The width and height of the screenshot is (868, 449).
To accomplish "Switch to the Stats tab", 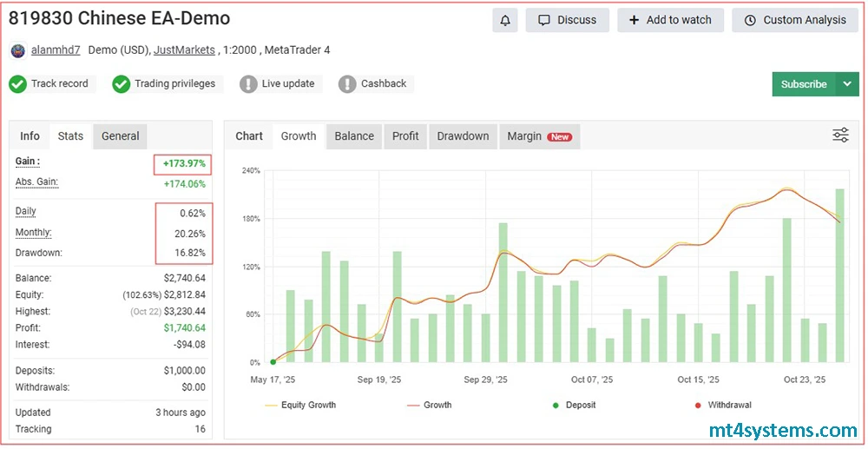I will 70,136.
